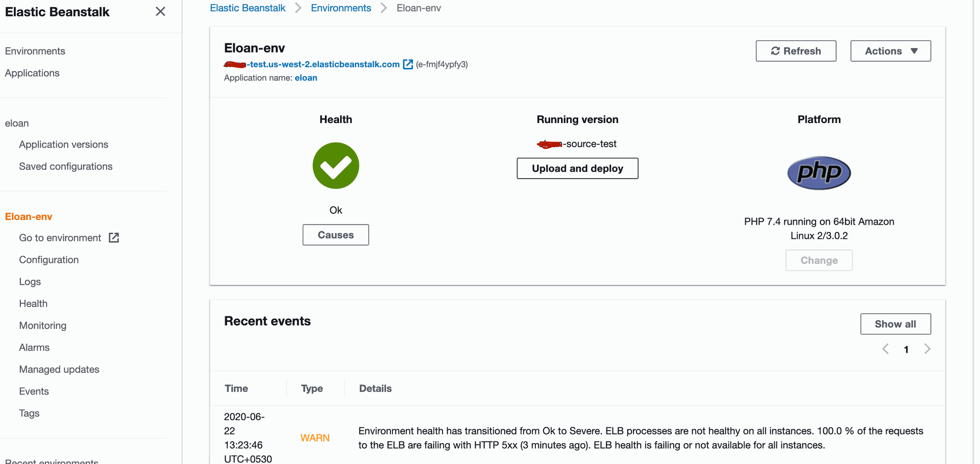Click the Eloan-env breadcrumb text
980x464 pixels.
(x=419, y=8)
